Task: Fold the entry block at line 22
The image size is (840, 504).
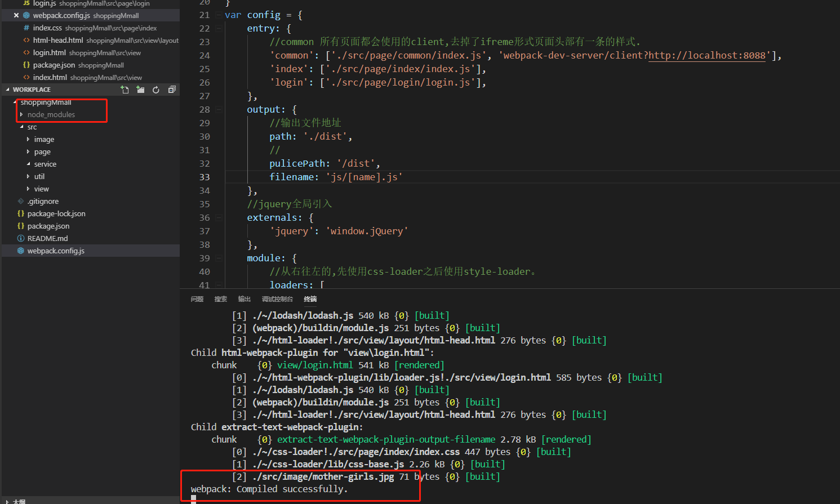Action: pos(219,29)
